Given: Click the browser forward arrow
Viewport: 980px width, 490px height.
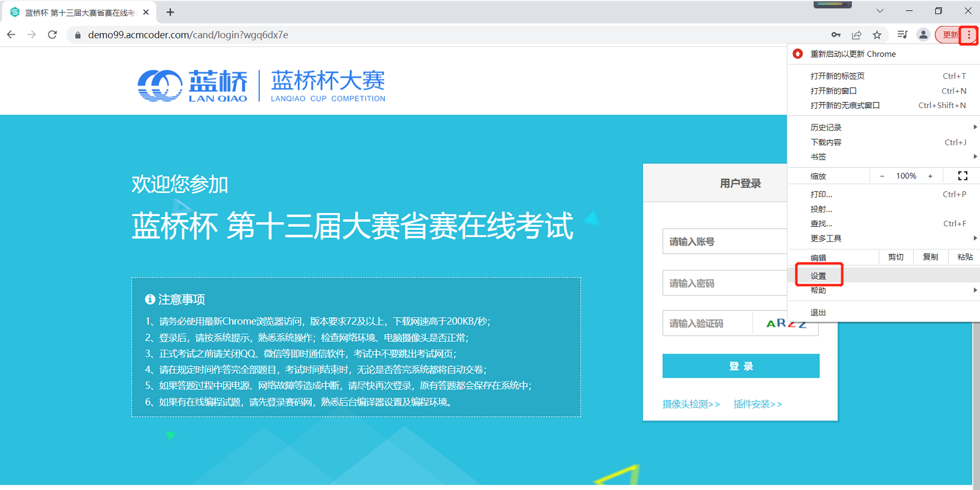Looking at the screenshot, I should tap(31, 35).
